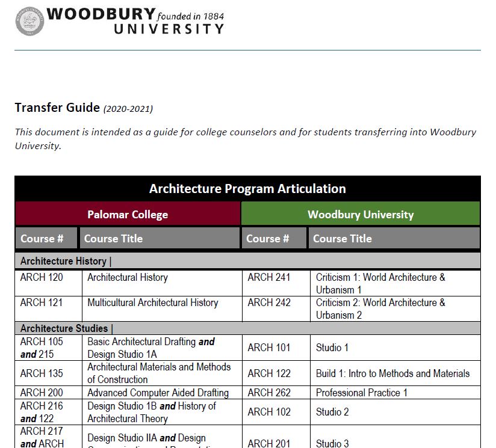The image size is (496, 448).
Task: Click Criticism 2: World Architecture title
Action: pyautogui.click(x=380, y=308)
